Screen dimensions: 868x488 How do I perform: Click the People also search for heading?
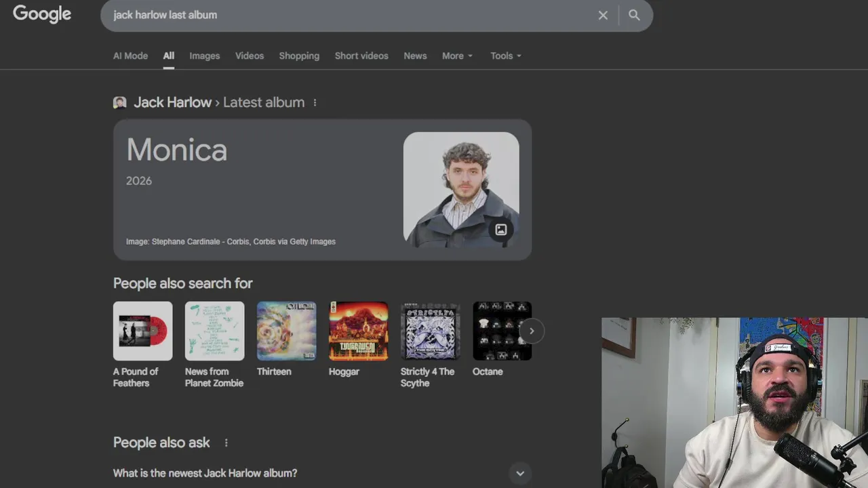[182, 283]
